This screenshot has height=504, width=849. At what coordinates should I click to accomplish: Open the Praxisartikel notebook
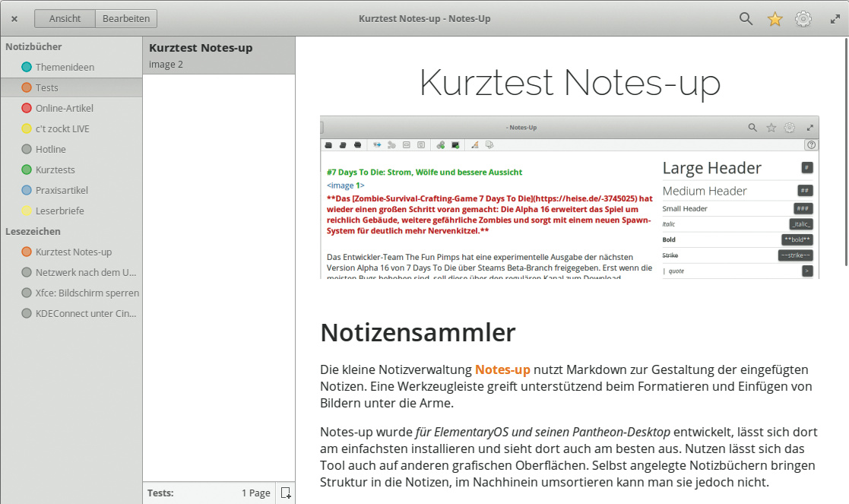pos(62,190)
